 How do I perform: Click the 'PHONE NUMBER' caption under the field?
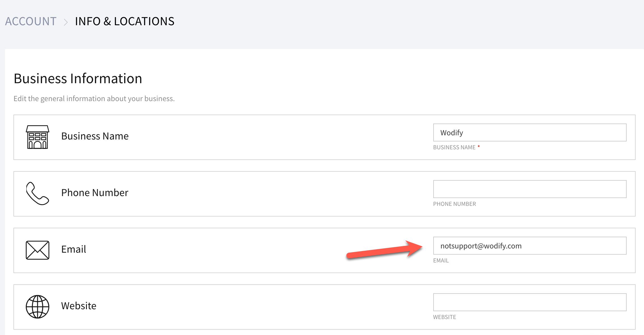455,204
